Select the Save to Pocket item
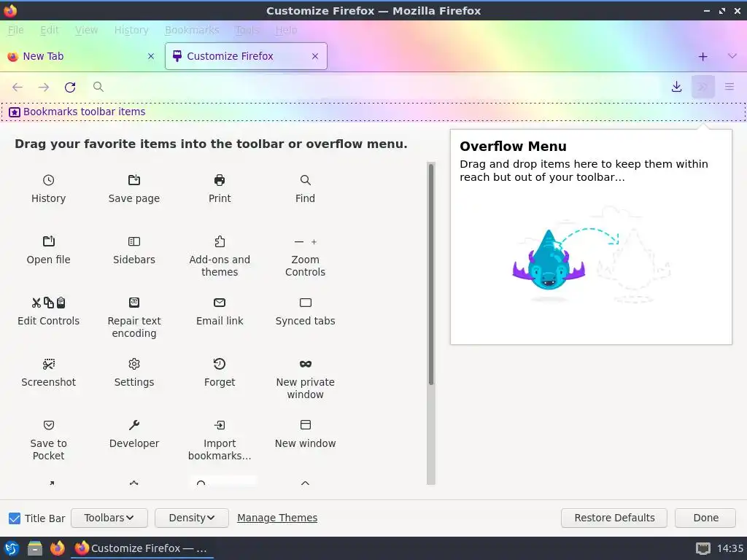 pos(48,440)
